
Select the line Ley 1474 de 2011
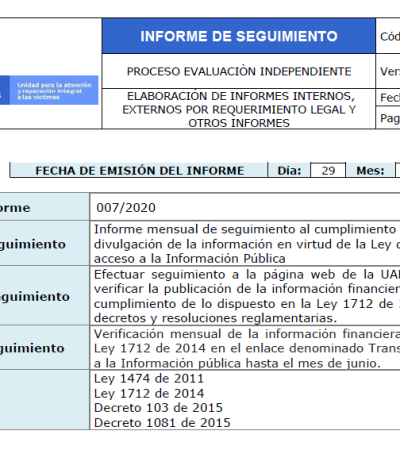click(x=149, y=378)
